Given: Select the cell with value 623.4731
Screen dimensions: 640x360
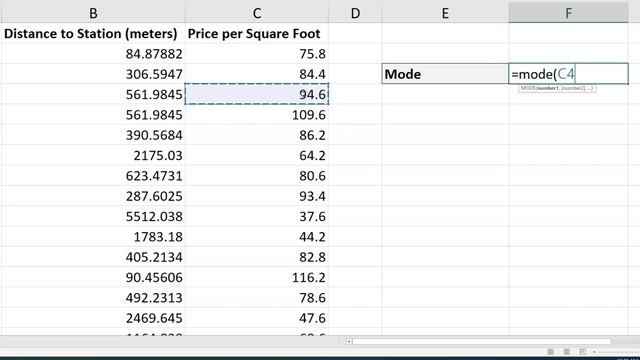Looking at the screenshot, I should pyautogui.click(x=93, y=176).
